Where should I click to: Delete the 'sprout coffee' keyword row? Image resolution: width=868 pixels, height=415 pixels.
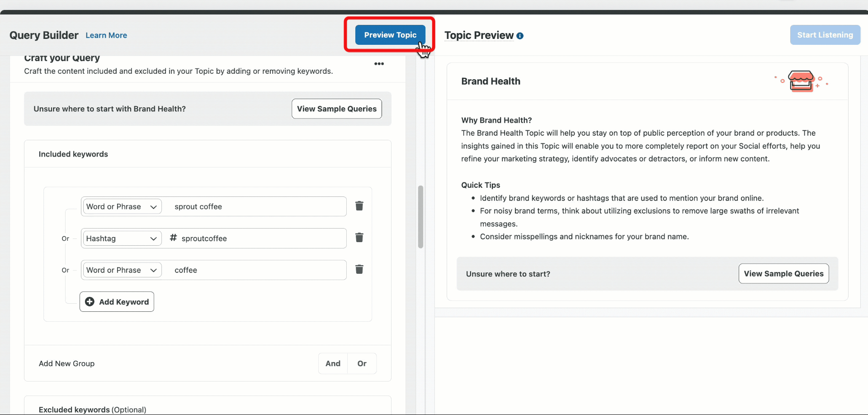tap(359, 206)
